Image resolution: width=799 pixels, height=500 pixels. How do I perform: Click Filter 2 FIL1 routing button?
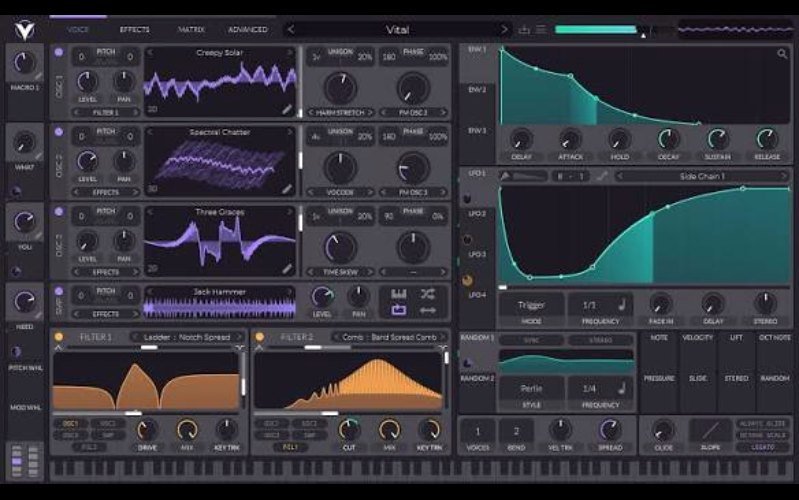pyautogui.click(x=290, y=447)
